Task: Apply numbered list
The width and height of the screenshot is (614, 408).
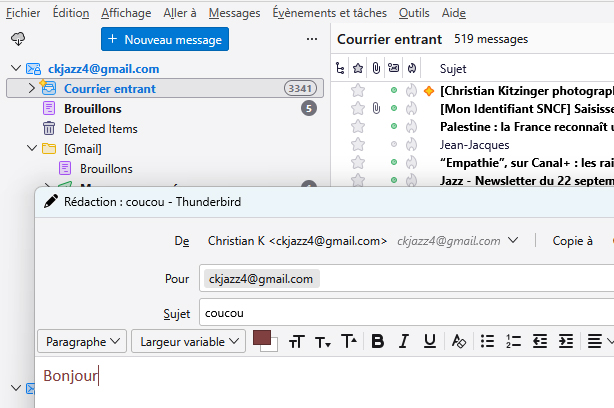Action: (x=513, y=341)
